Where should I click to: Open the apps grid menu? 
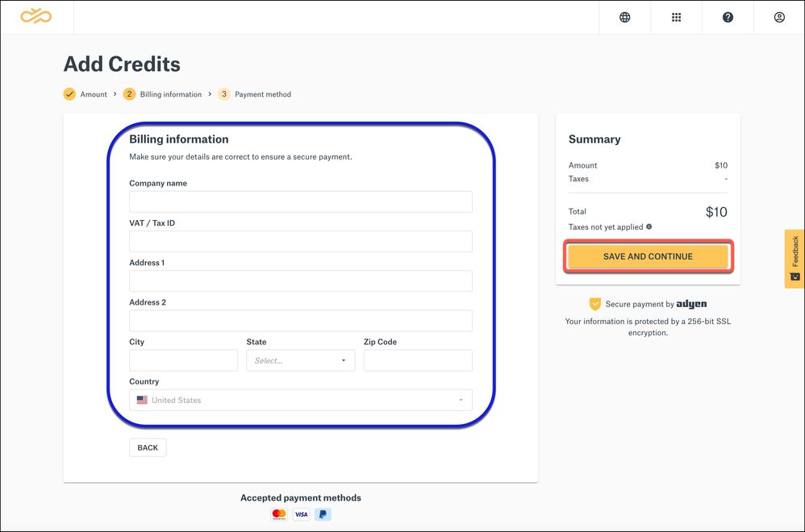click(x=676, y=17)
